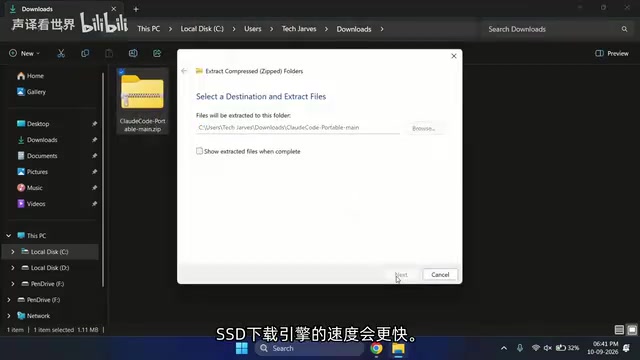640x360 pixels.
Task: Go to Pictures in the sidebar
Action: pos(32,172)
